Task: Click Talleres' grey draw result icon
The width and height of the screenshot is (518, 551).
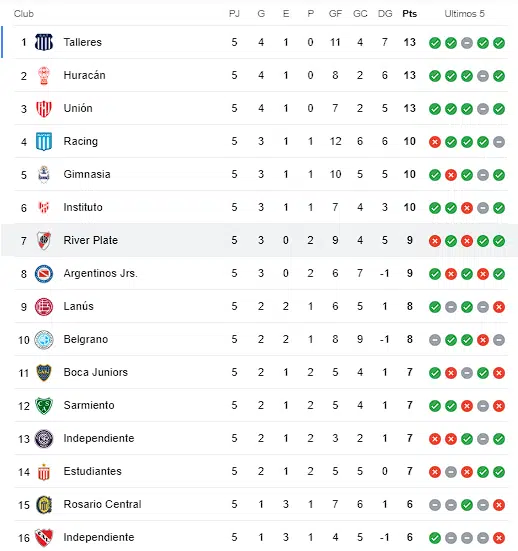Action: click(x=467, y=43)
